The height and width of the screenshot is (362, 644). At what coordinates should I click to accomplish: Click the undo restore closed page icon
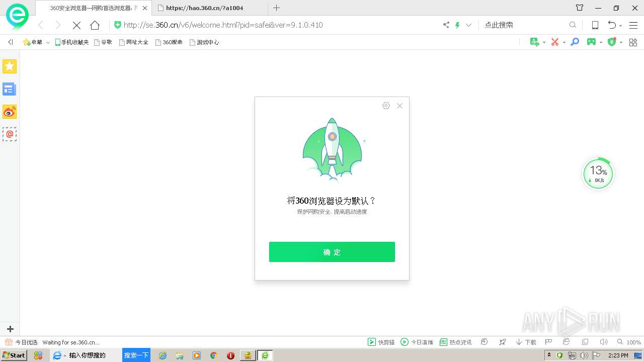612,25
